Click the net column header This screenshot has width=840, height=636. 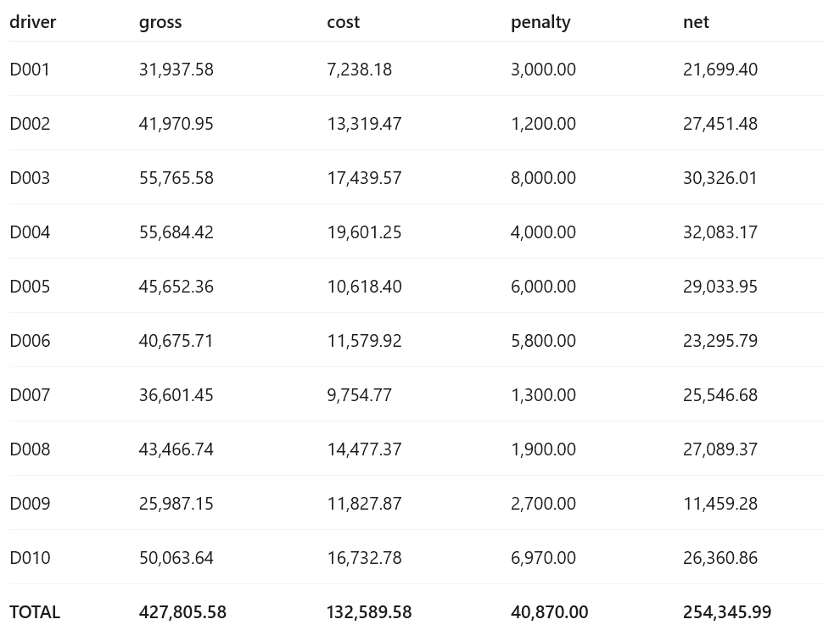click(x=696, y=22)
